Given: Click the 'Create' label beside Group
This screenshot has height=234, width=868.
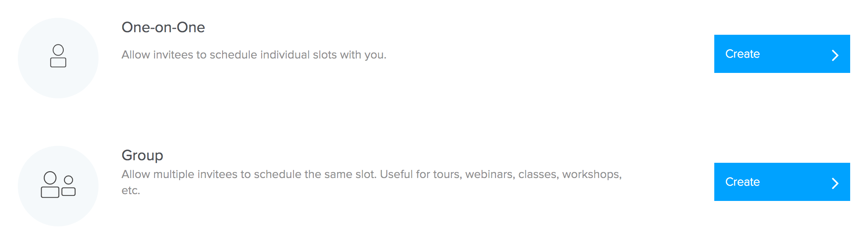Looking at the screenshot, I should pyautogui.click(x=742, y=182).
